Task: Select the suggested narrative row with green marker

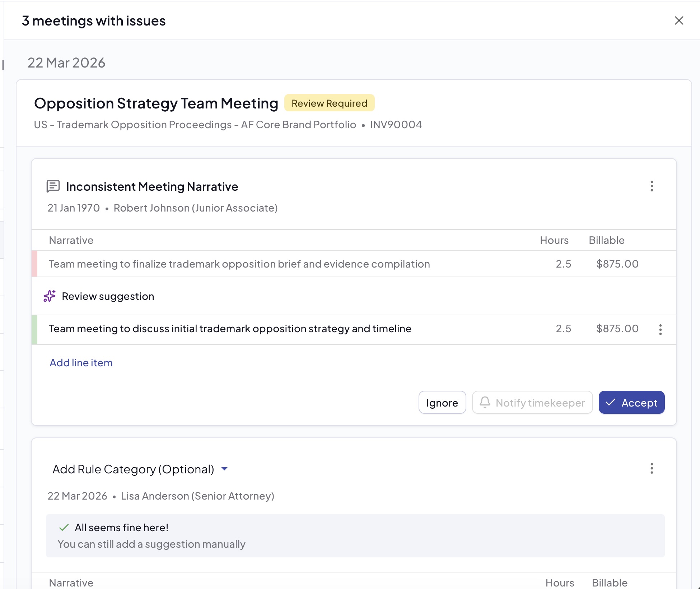Action: click(x=230, y=329)
